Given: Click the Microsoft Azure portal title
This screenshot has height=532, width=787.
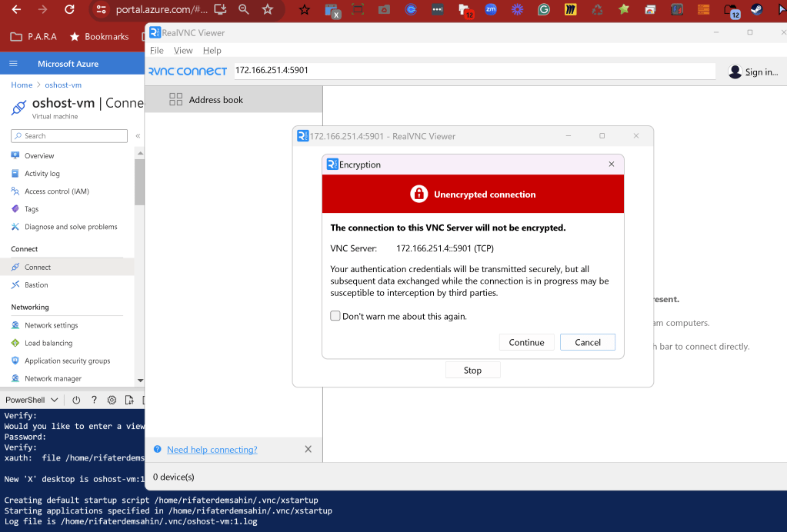Looking at the screenshot, I should click(68, 64).
